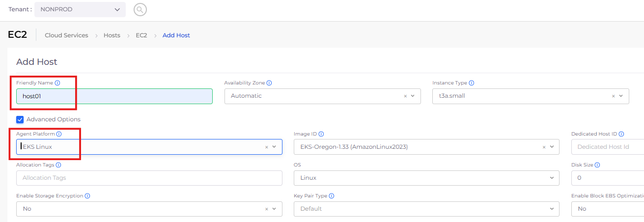The height and width of the screenshot is (222, 644).
Task: Clear the Availability Zone selection
Action: pyautogui.click(x=405, y=96)
